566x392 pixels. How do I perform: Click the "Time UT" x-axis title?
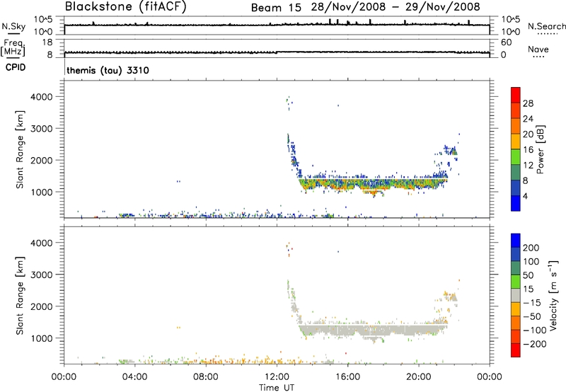pos(277,388)
